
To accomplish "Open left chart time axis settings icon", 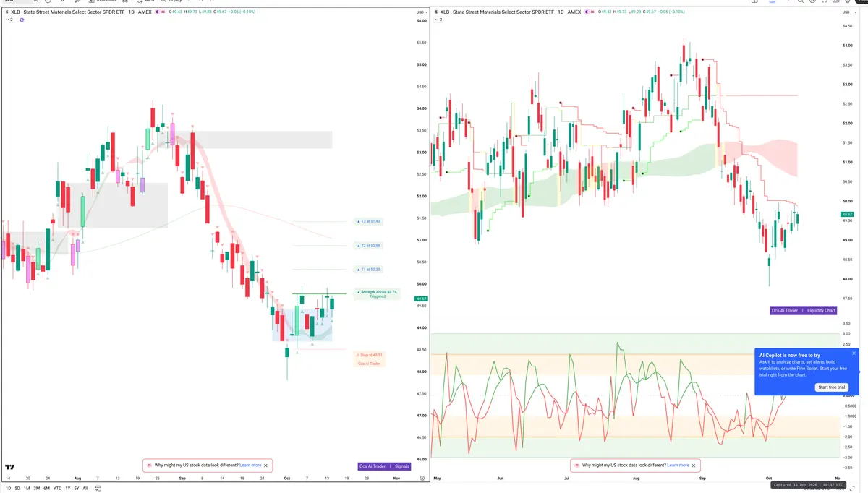I will (422, 479).
